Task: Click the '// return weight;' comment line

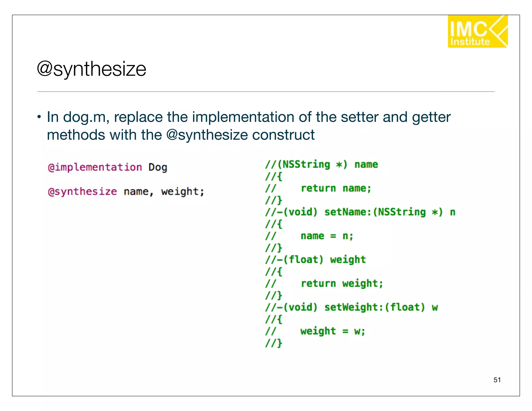Action: click(x=324, y=283)
